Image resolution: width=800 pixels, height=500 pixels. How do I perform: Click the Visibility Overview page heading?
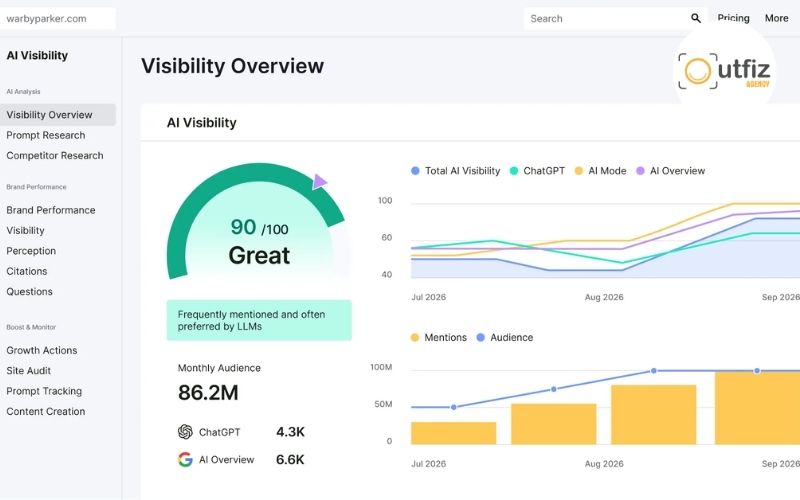233,66
